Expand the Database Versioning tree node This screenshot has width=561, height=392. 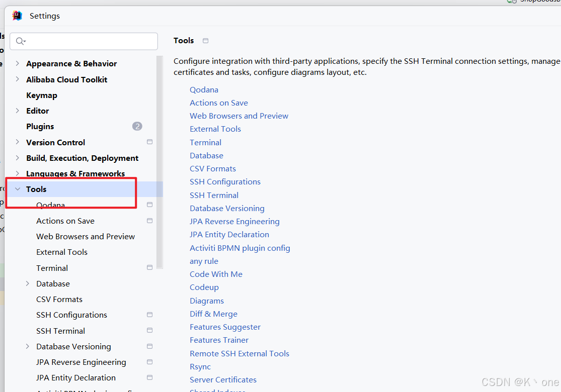[28, 346]
